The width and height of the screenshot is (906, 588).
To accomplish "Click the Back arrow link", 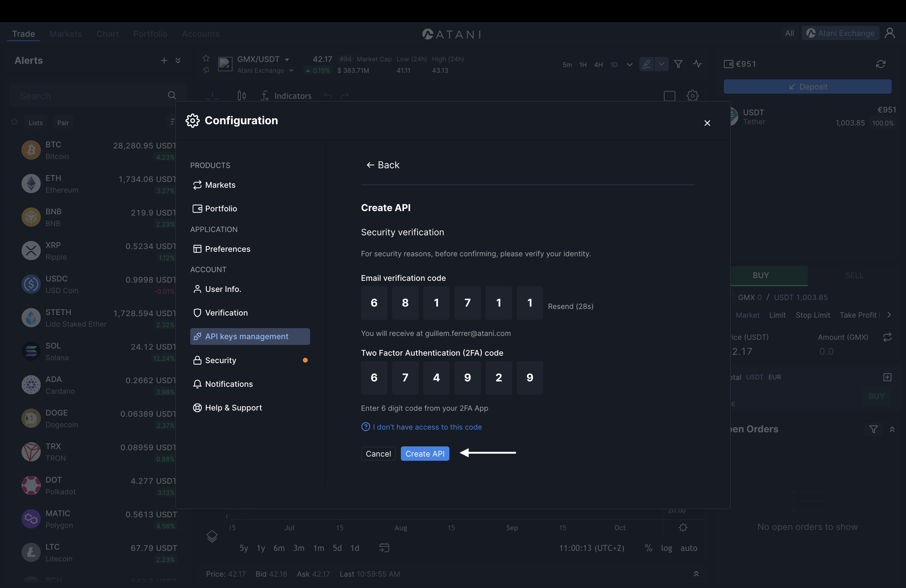I will 383,165.
